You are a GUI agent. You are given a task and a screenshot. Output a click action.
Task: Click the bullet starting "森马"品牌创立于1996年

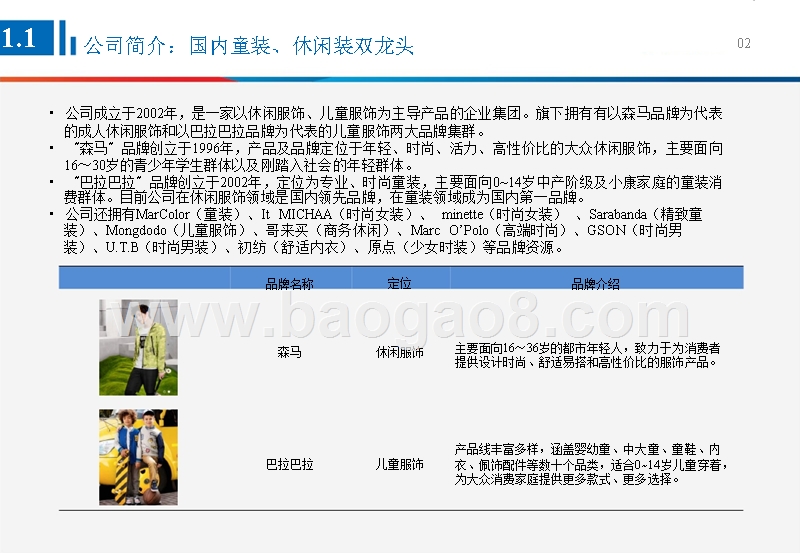(393, 157)
